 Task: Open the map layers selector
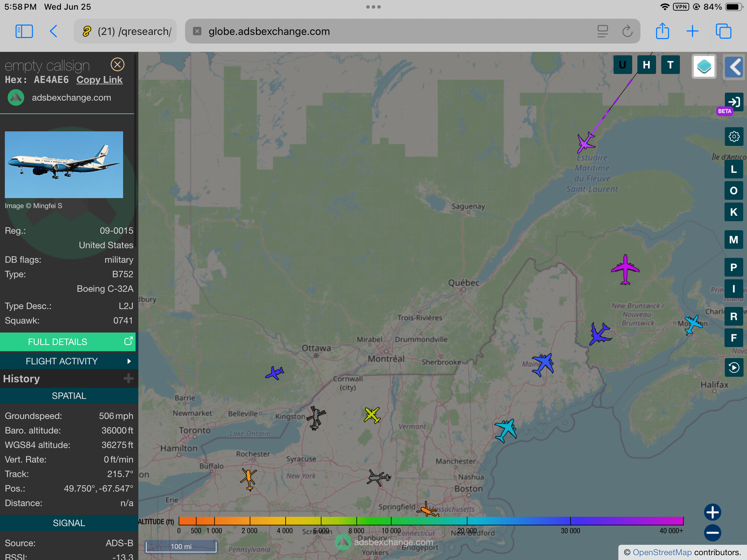(x=704, y=66)
